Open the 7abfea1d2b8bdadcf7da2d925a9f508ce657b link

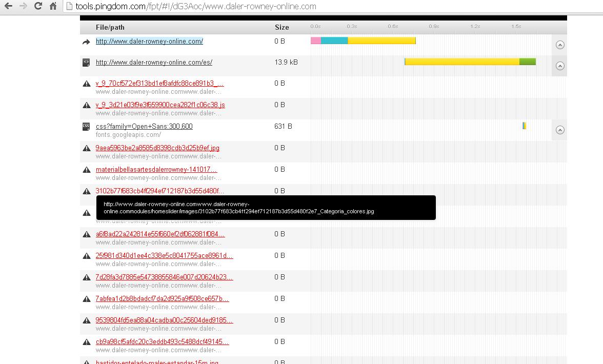pos(162,299)
